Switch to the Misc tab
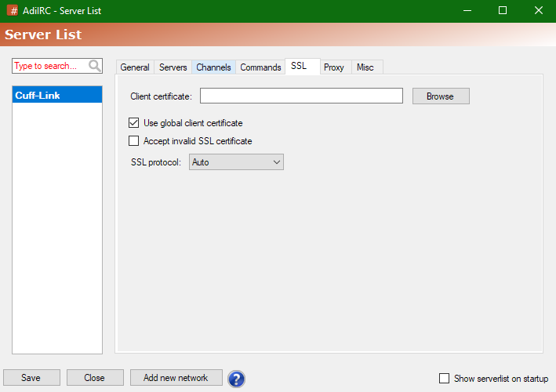 [x=365, y=67]
